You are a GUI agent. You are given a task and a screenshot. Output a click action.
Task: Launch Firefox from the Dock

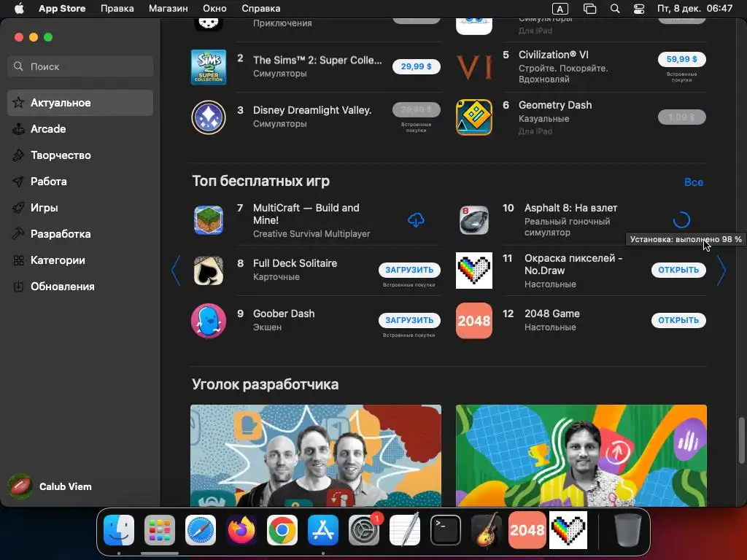pos(241,529)
